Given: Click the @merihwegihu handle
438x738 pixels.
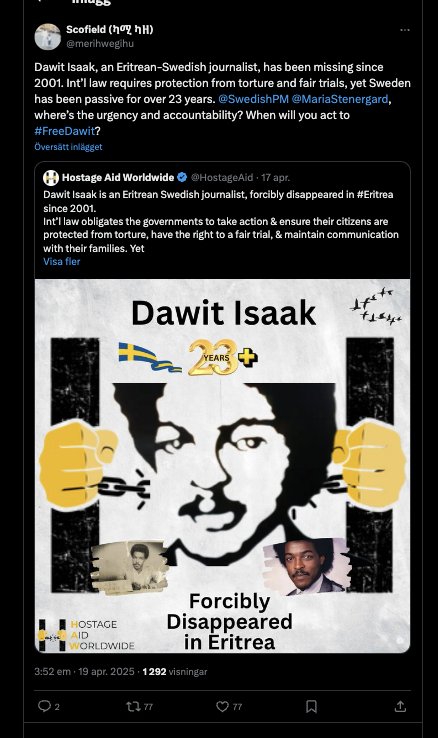Looking at the screenshot, I should [x=100, y=44].
